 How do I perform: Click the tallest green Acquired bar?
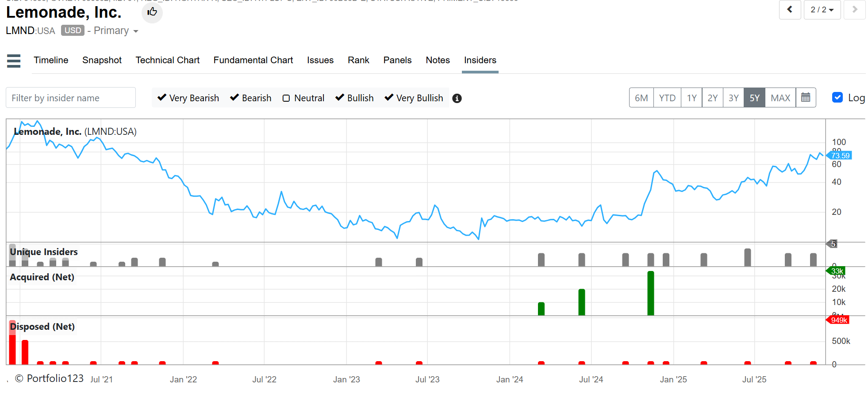coord(650,293)
